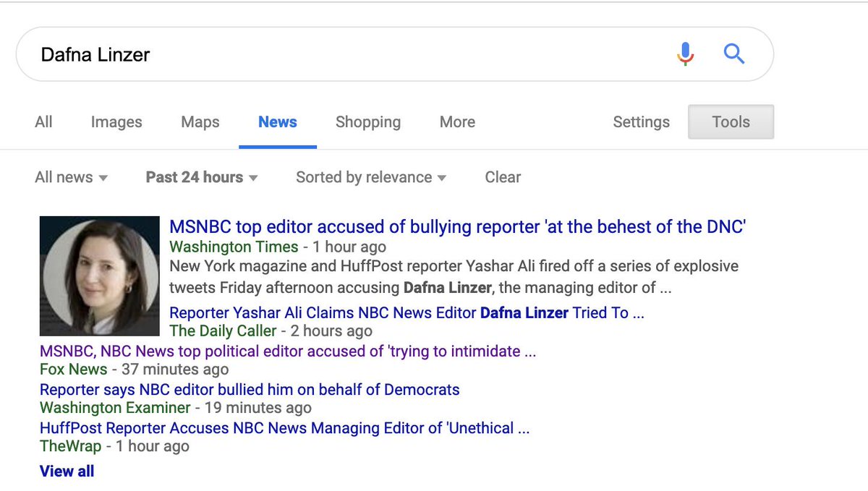Open Reporter says NBC editor bullied him
The width and height of the screenshot is (868, 491).
250,389
